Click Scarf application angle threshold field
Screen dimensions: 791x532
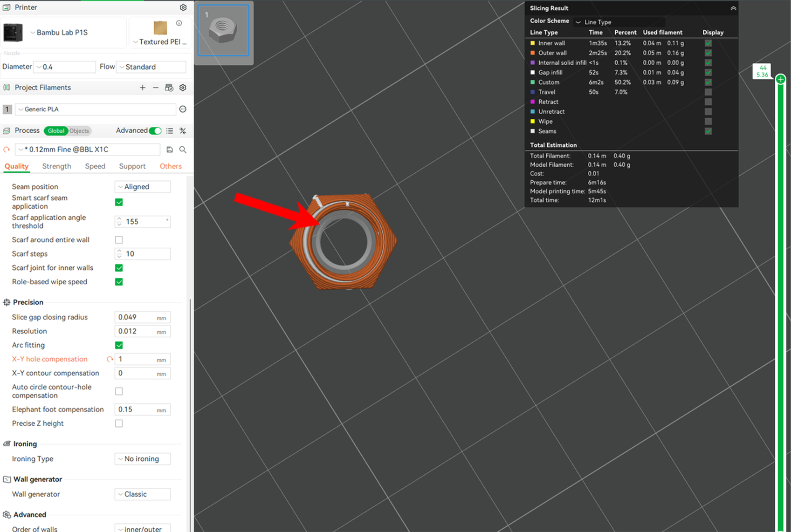click(x=142, y=222)
